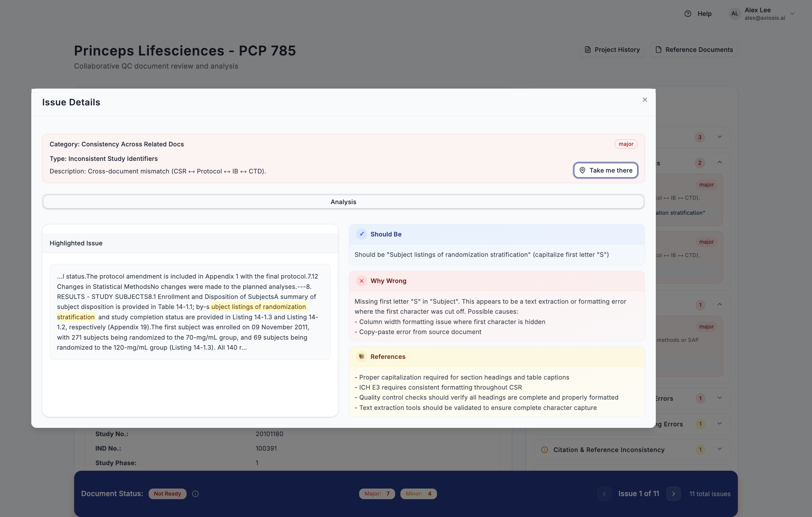Click the checkmark icon on the Should Be panel
The image size is (812, 517).
(x=361, y=234)
